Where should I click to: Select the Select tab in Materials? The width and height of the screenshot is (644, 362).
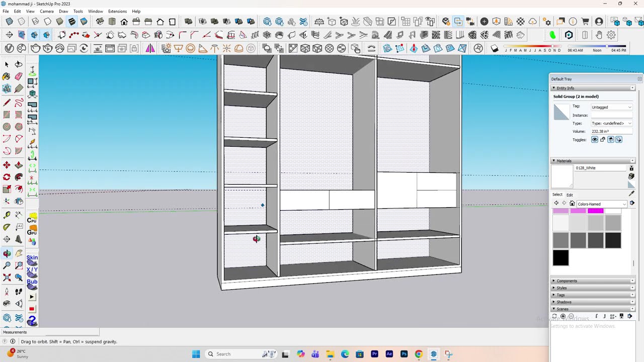(557, 195)
